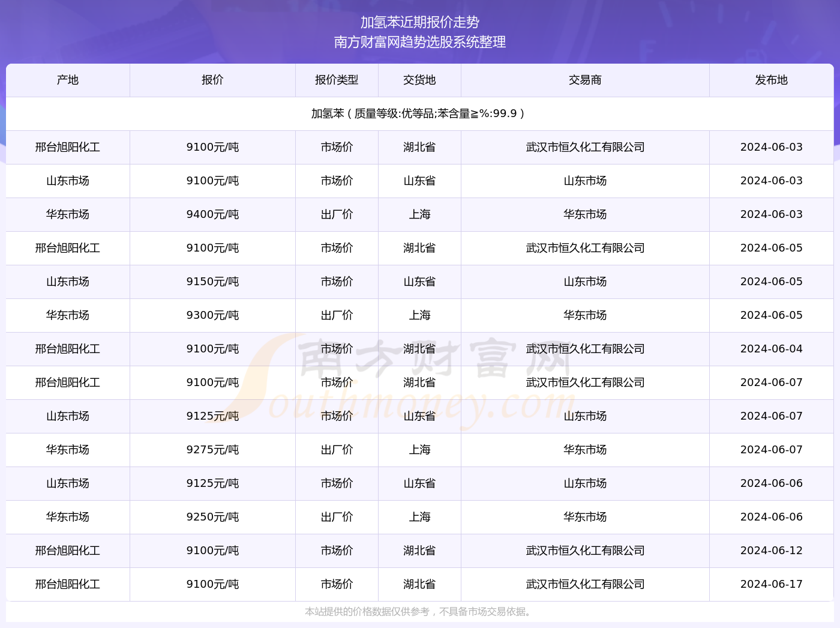Click the date in the 9400元/吨 row

coord(772,214)
